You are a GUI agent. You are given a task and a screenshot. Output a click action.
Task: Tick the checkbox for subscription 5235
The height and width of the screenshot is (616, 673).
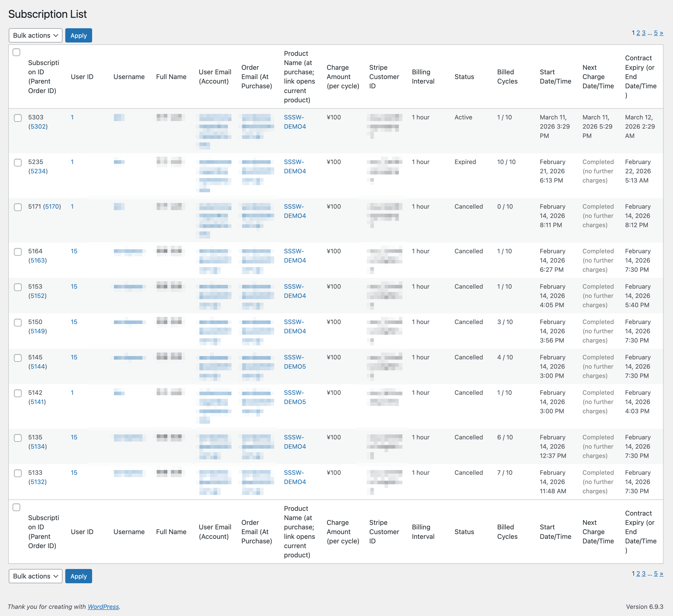(18, 163)
